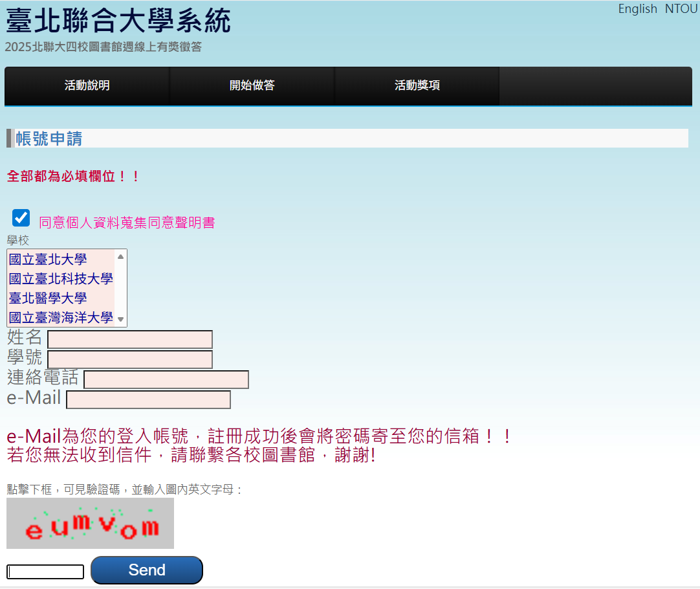Open the 活動獎項 menu tab
700x589 pixels.
pyautogui.click(x=417, y=85)
